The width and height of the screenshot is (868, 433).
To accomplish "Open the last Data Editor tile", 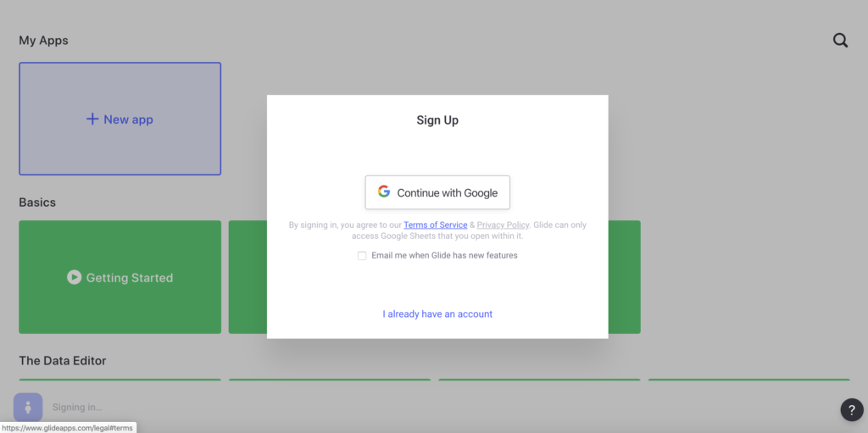I will click(x=749, y=380).
